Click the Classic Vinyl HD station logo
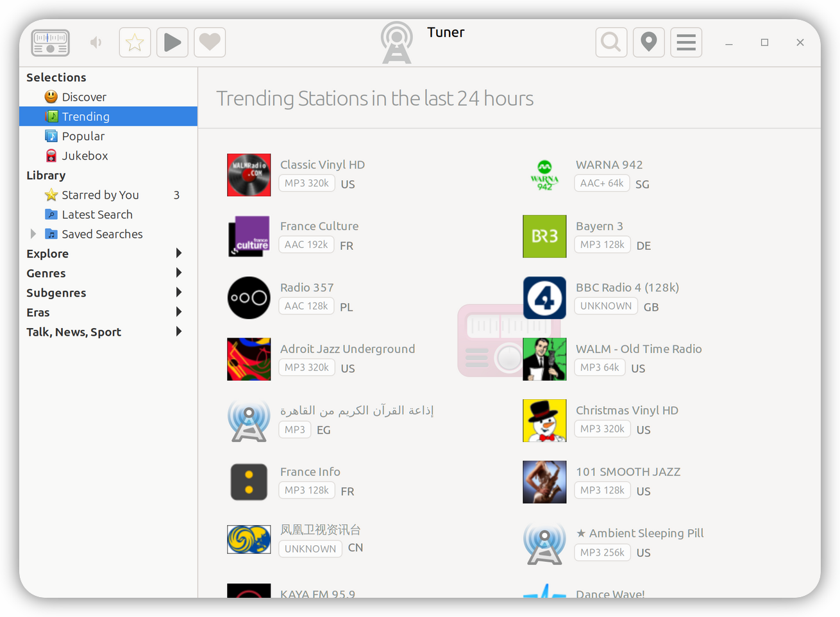Image resolution: width=840 pixels, height=617 pixels. (x=249, y=175)
